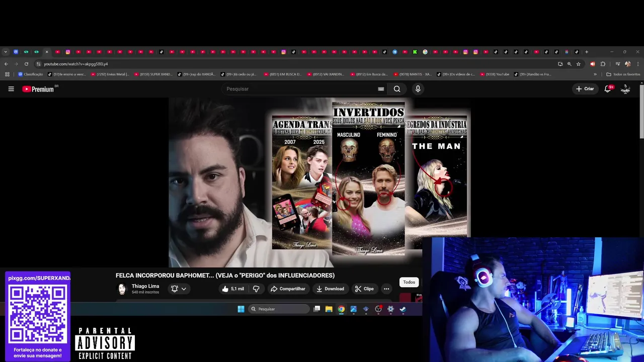Open the (7292) Enéas Metal bookmark
644x362 pixels.
pyautogui.click(x=110, y=74)
